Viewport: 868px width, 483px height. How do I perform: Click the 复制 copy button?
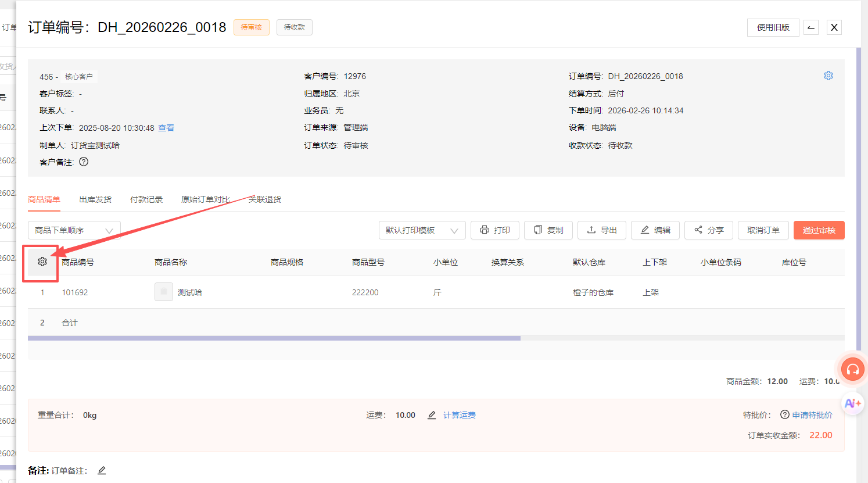[x=548, y=230]
